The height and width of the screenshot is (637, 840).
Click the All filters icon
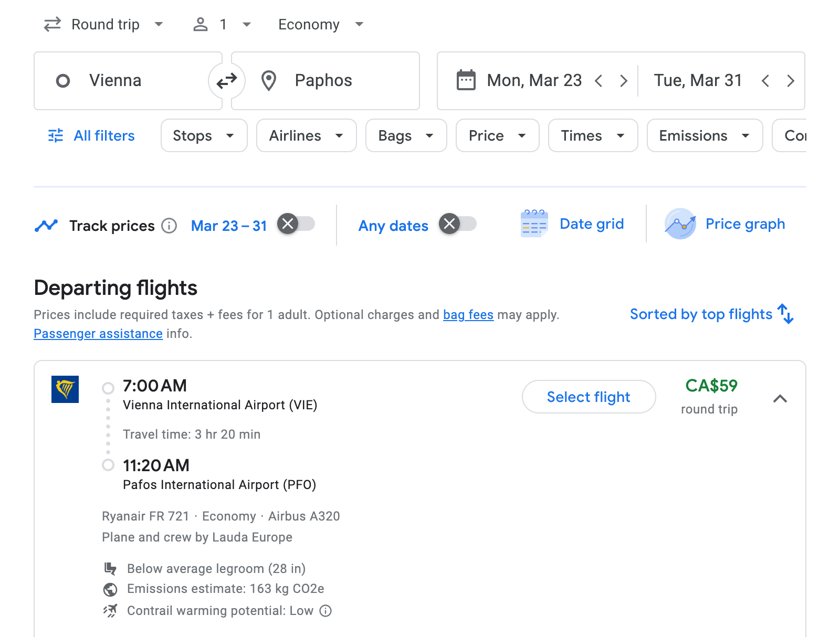56,135
